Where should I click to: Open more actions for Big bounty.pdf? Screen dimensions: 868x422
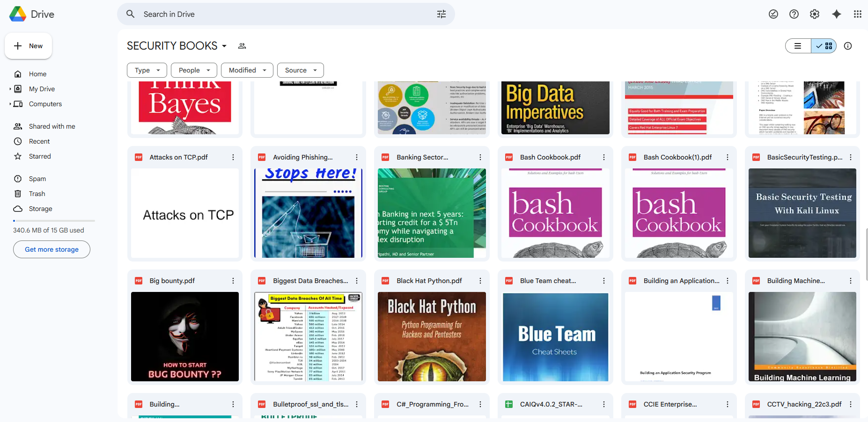233,281
